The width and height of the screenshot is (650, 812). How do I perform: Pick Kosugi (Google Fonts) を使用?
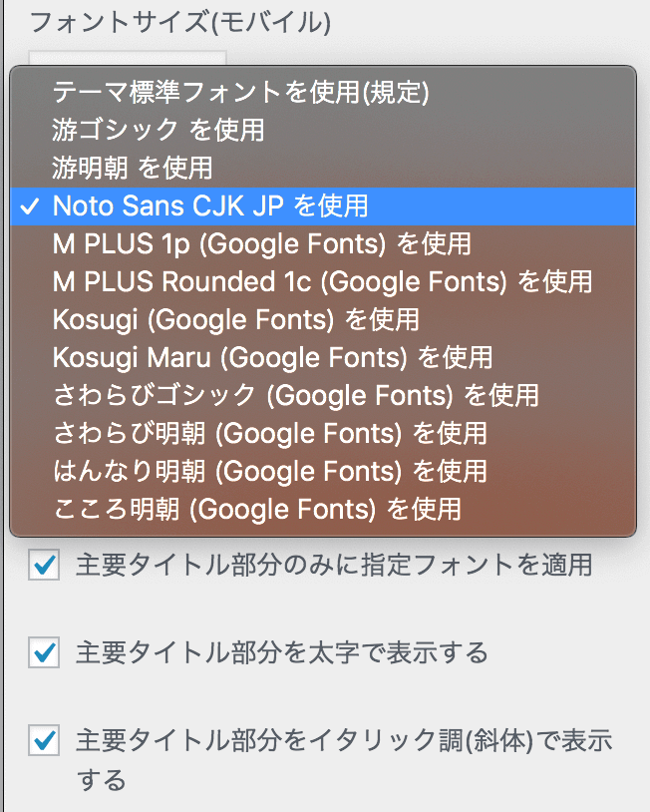coord(235,319)
